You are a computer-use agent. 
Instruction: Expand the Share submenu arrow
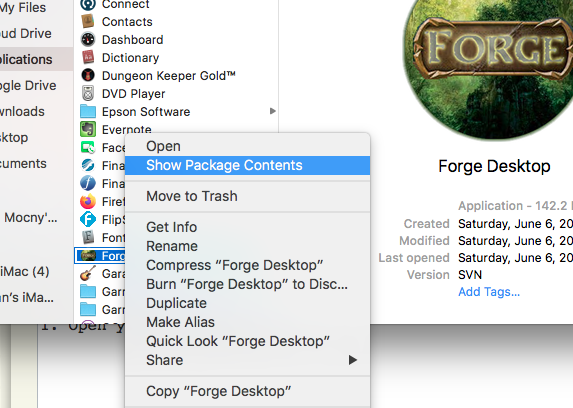tap(352, 360)
